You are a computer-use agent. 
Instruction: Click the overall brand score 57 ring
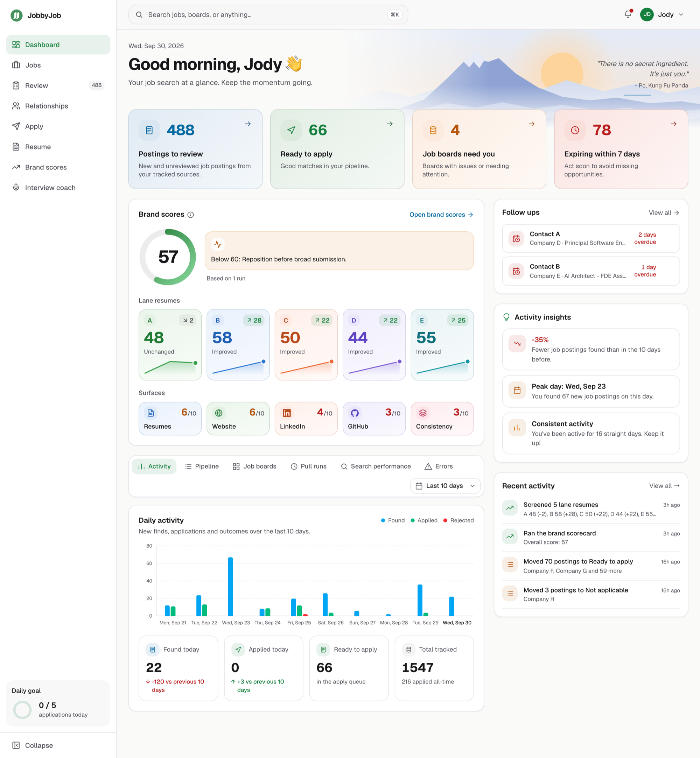168,257
